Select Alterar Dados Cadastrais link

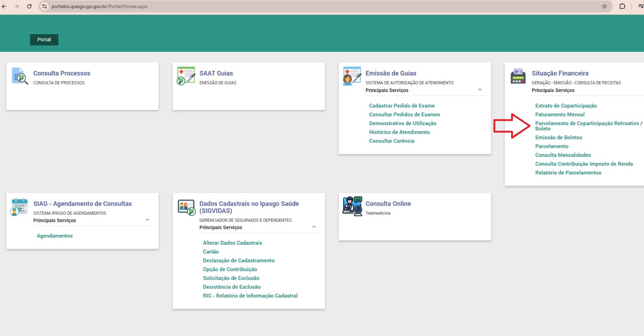(x=232, y=243)
